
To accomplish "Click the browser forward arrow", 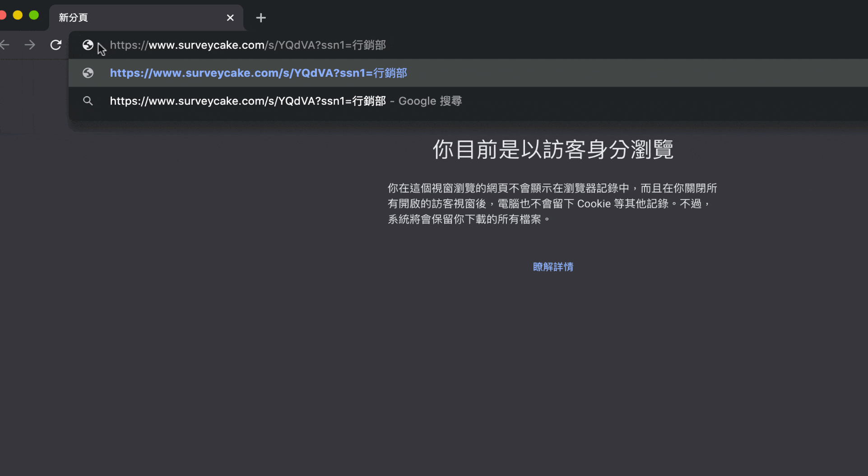I will [x=30, y=45].
